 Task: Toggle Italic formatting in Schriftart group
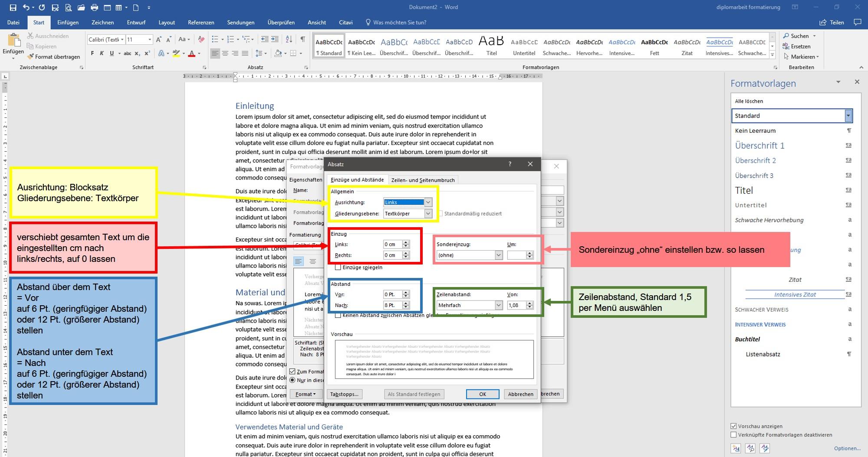[102, 53]
